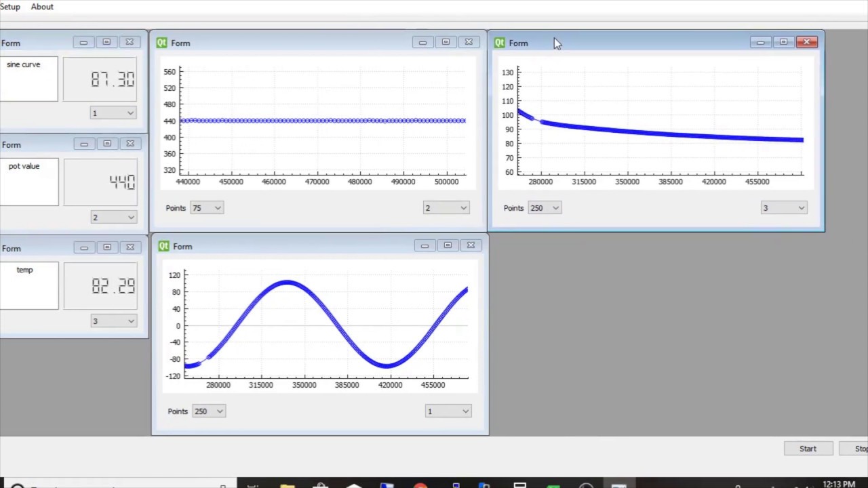Open channel dropdown in temp form
The width and height of the screenshot is (868, 488).
[113, 321]
